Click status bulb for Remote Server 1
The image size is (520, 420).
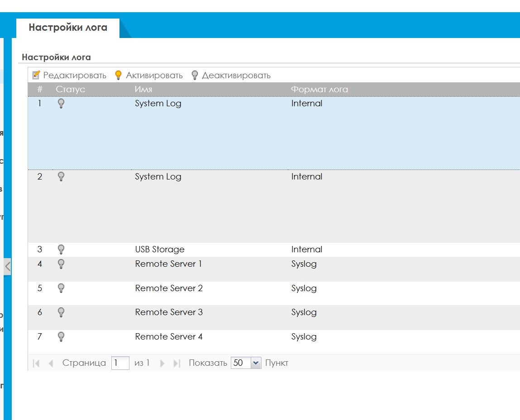point(61,264)
